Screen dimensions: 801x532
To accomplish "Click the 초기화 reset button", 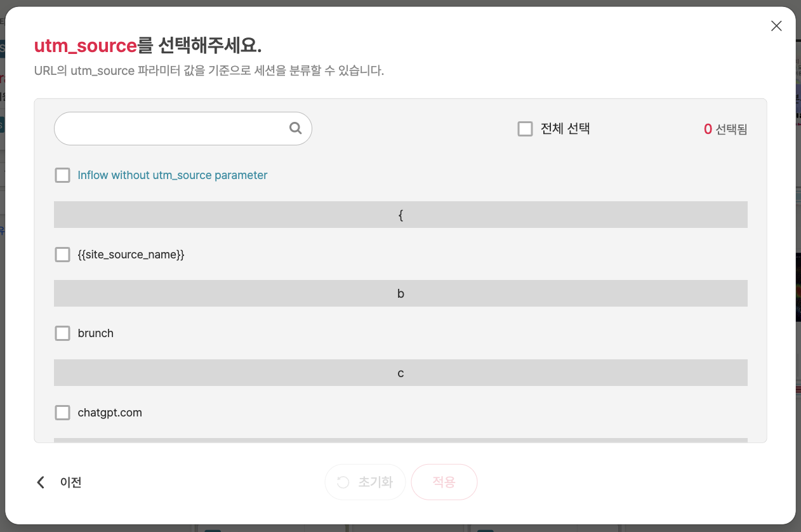I will coord(365,482).
